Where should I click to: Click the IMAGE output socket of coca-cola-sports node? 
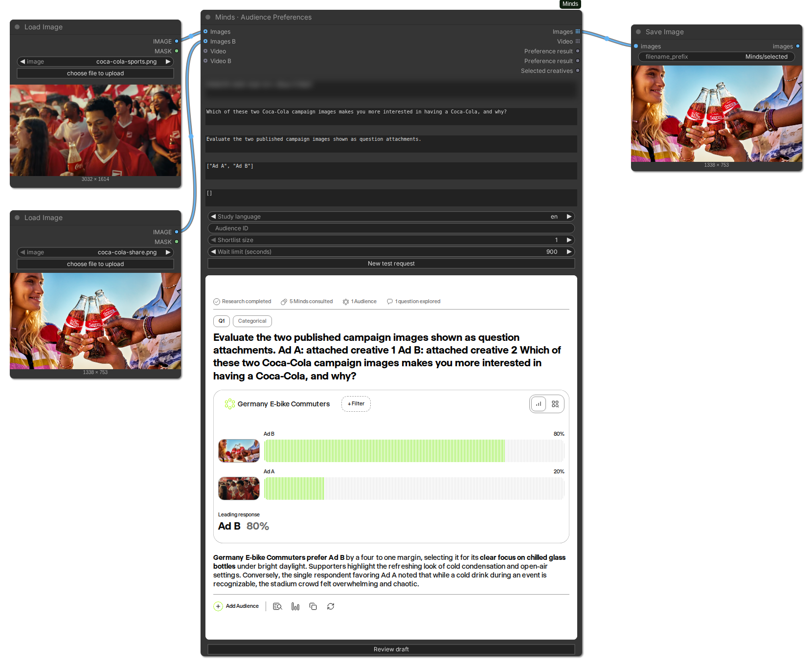(x=177, y=41)
